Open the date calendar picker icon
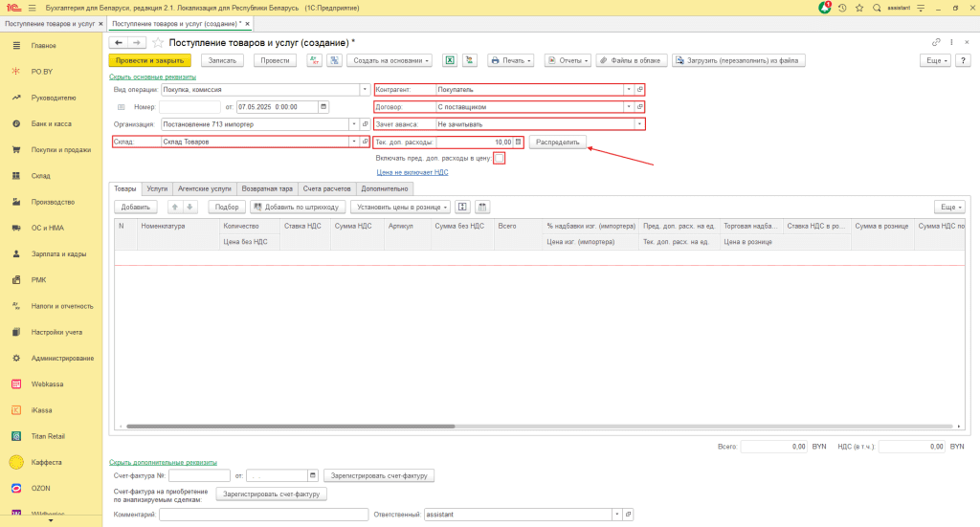Viewport: 980px width, 527px height. click(323, 107)
